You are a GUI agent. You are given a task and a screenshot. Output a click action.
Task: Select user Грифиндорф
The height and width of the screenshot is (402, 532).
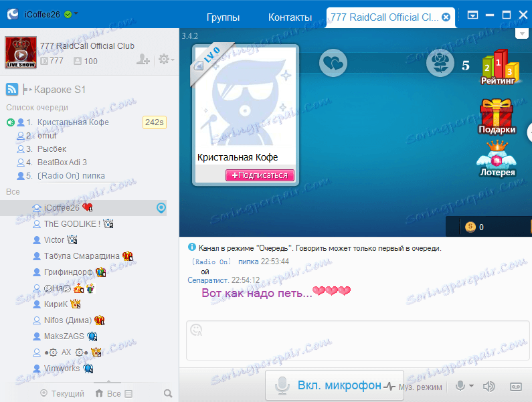click(68, 272)
